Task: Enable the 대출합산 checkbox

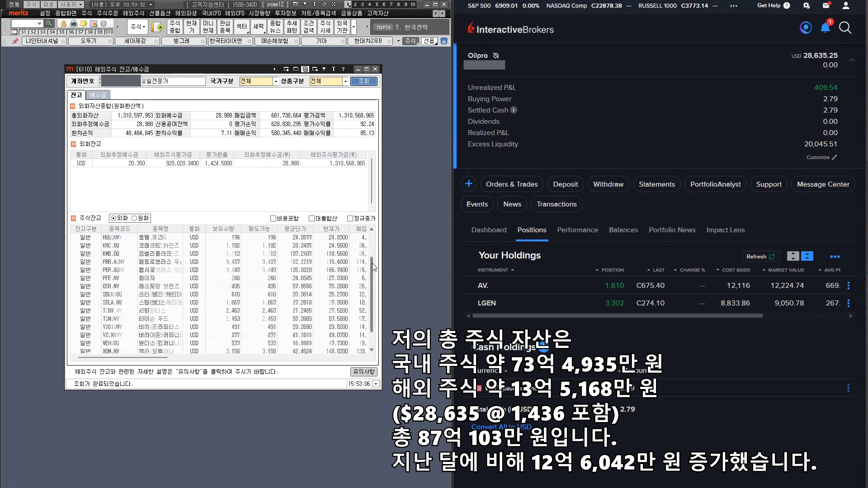Action: (311, 219)
